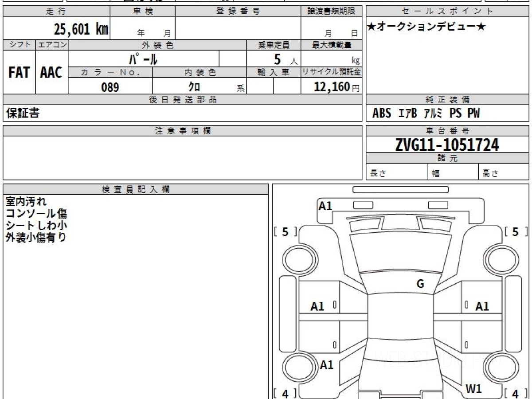
Task: Click the inspector note シートしわ小
Action: 36,225
